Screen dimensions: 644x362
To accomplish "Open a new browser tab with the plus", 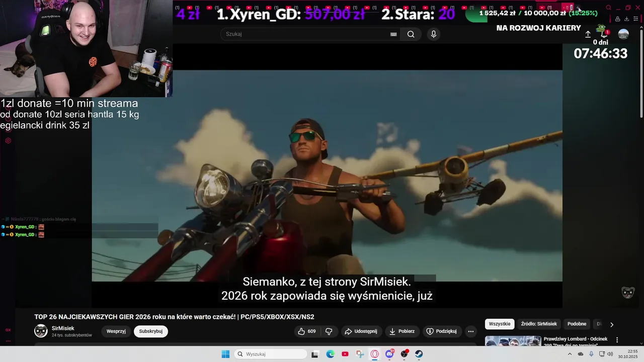I will [x=579, y=8].
